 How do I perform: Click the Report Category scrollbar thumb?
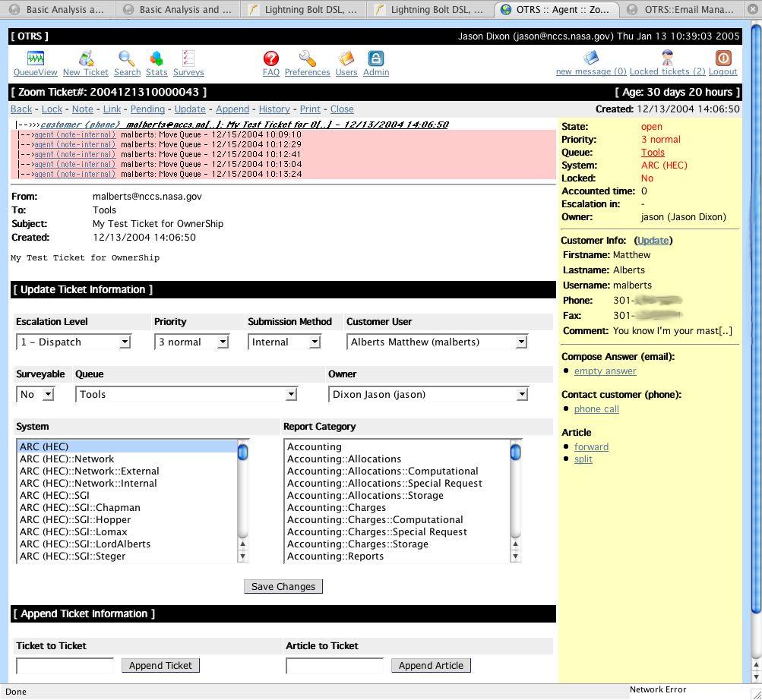point(515,452)
